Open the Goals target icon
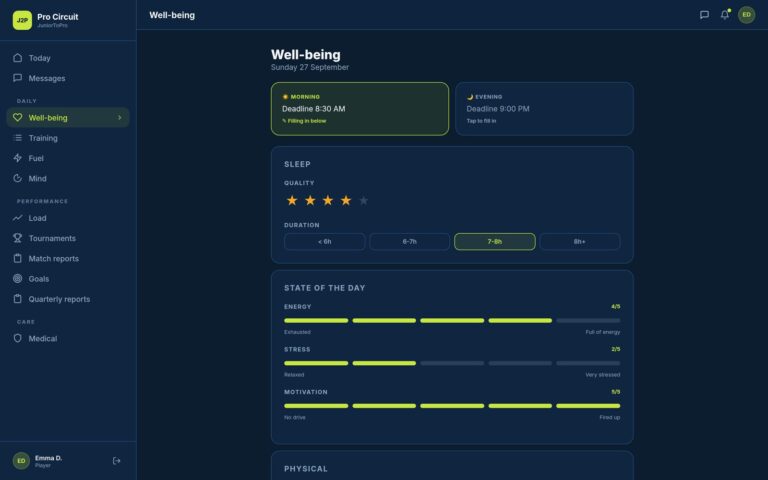This screenshot has width=768, height=480. [18, 279]
